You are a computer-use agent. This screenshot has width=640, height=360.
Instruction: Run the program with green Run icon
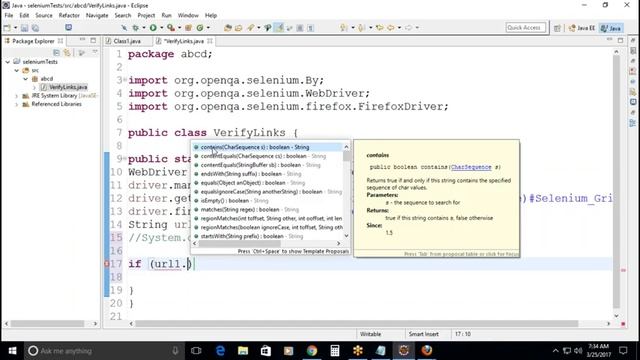[x=153, y=28]
